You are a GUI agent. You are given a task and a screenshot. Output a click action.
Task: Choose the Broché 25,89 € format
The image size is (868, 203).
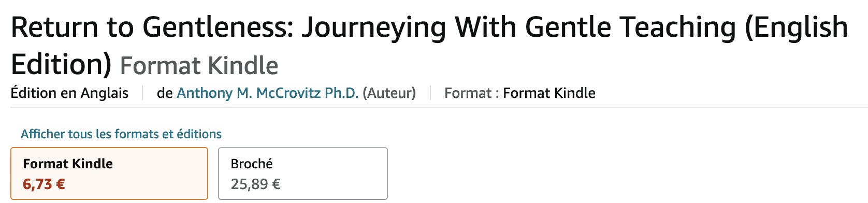click(303, 173)
